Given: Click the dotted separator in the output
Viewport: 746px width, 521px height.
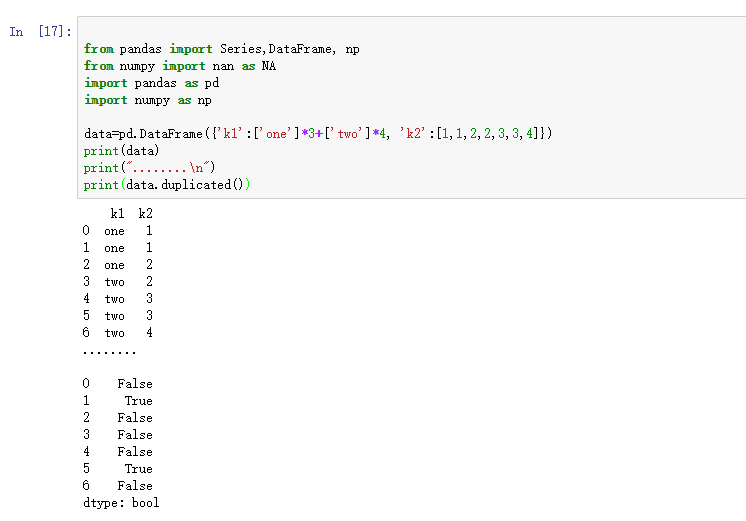Looking at the screenshot, I should [109, 351].
